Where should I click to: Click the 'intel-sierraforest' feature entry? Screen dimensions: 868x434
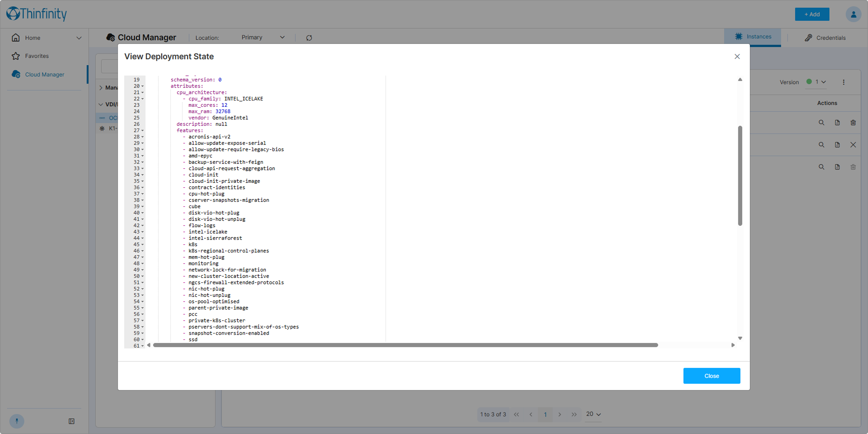[x=215, y=238]
